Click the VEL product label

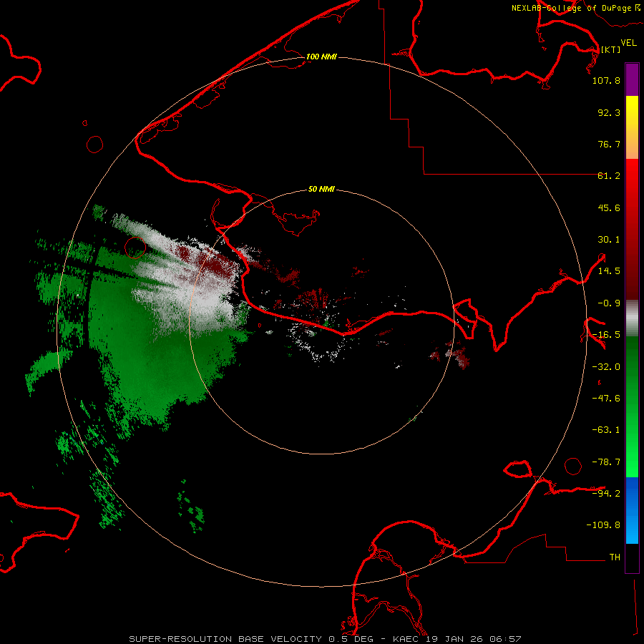coord(628,42)
